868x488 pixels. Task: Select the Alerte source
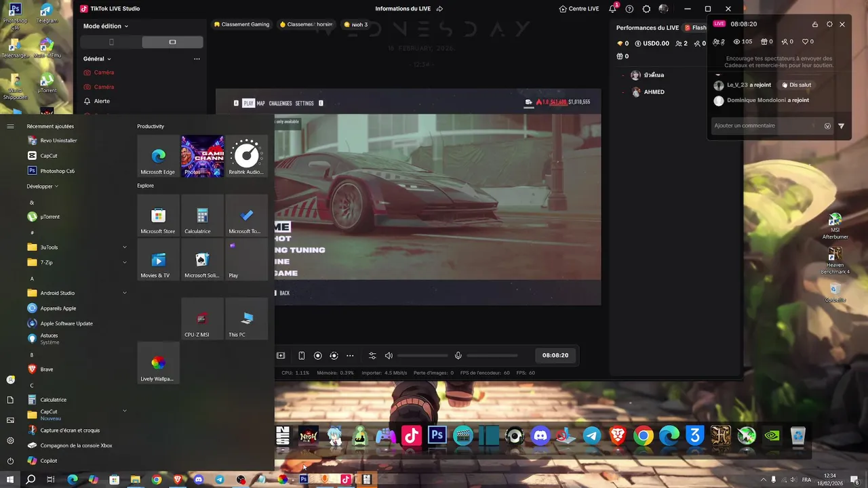pos(96,101)
